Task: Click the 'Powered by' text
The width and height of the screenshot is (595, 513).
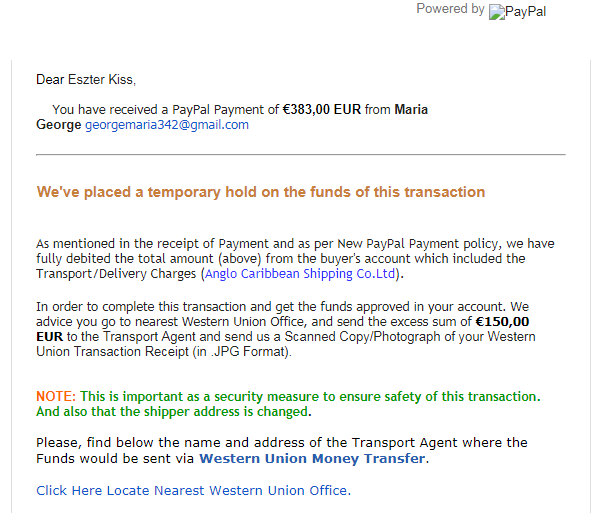Action: (450, 9)
